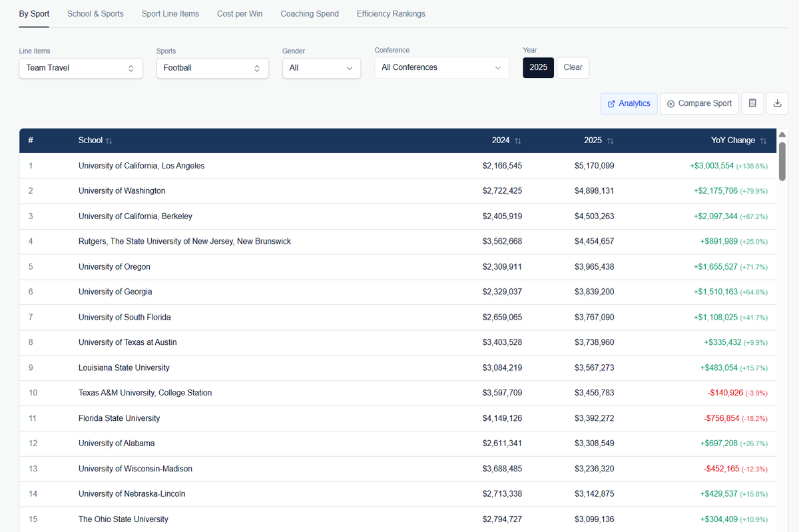Select the 2025 year button
The height and width of the screenshot is (532, 799).
[538, 67]
